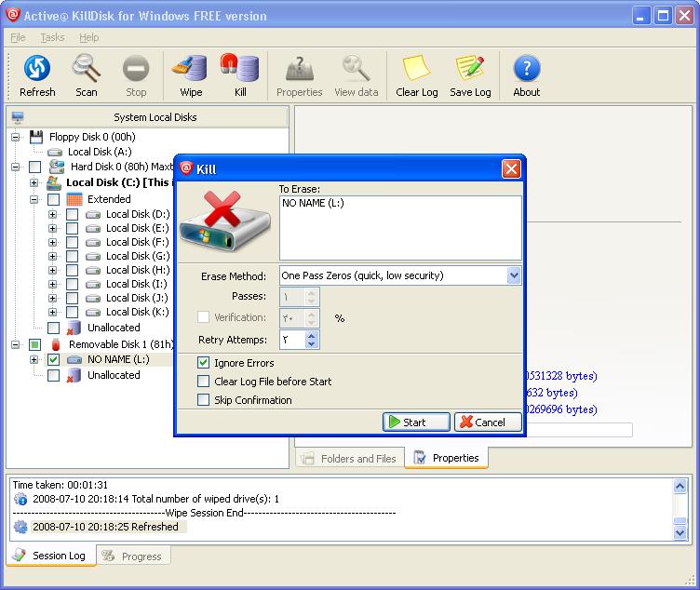The height and width of the screenshot is (590, 700).
Task: Click the Removable Disk 1 icon
Action: [56, 344]
